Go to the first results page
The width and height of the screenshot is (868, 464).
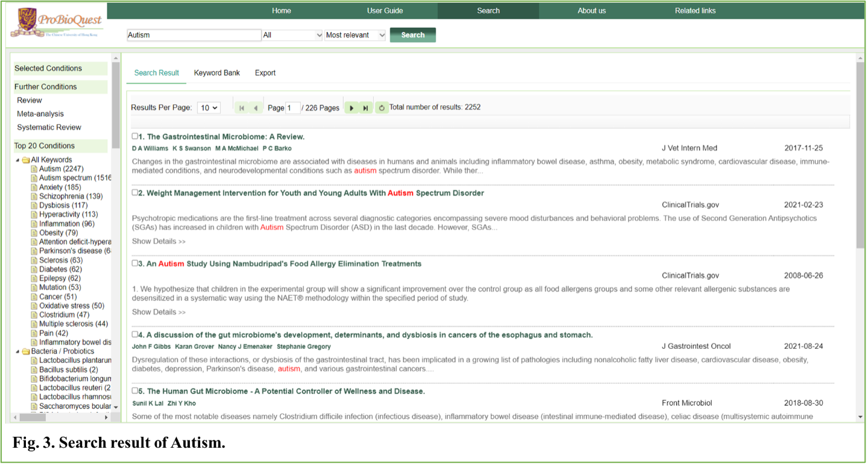tap(242, 108)
